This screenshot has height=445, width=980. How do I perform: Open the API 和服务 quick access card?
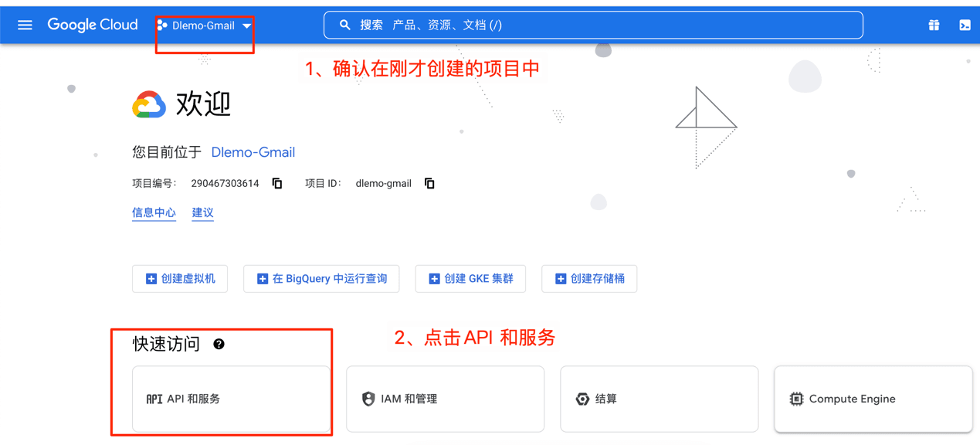coord(231,399)
